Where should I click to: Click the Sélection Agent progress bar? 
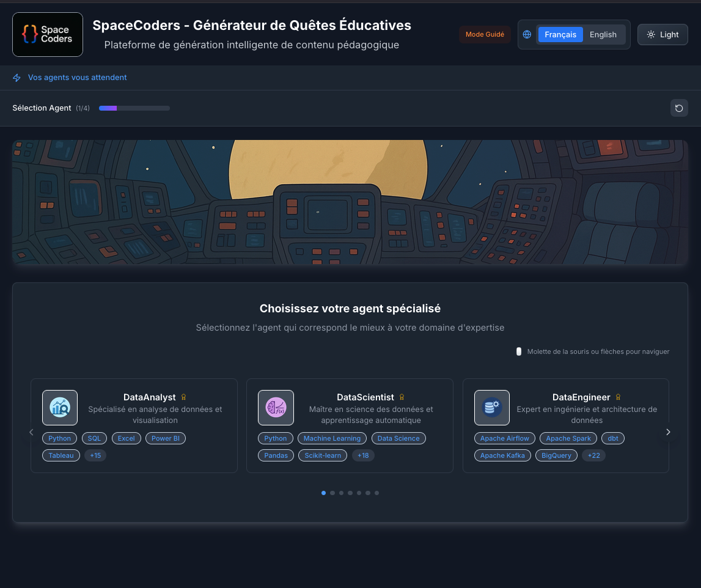click(134, 108)
